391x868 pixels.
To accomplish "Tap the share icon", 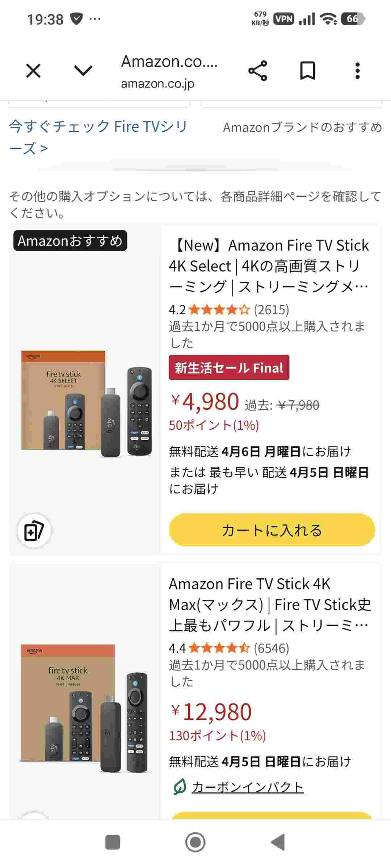I will coord(258,71).
